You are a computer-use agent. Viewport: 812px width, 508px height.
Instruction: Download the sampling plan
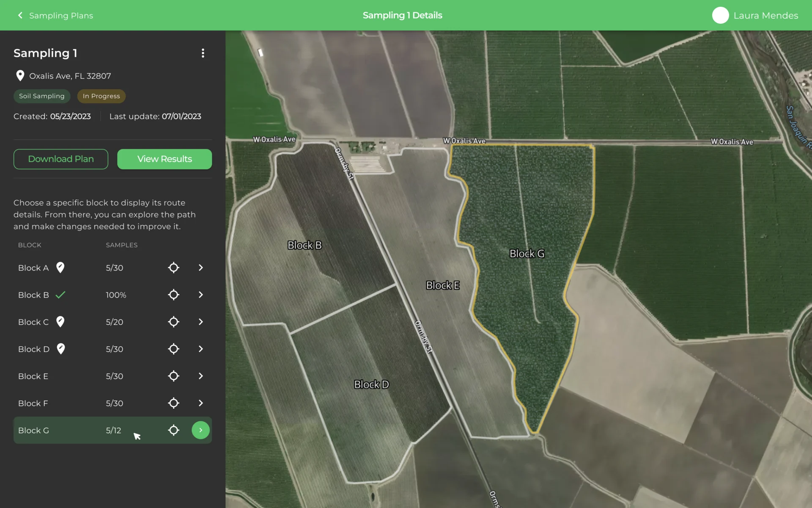click(x=61, y=159)
